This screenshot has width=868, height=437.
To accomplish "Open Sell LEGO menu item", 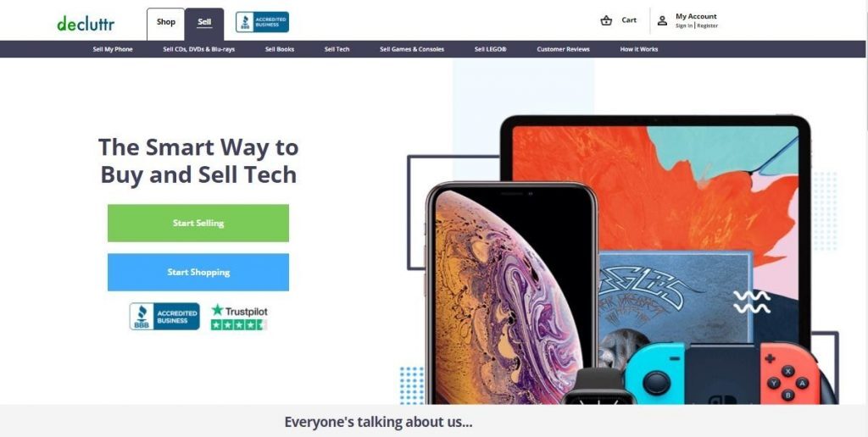I will [x=491, y=49].
